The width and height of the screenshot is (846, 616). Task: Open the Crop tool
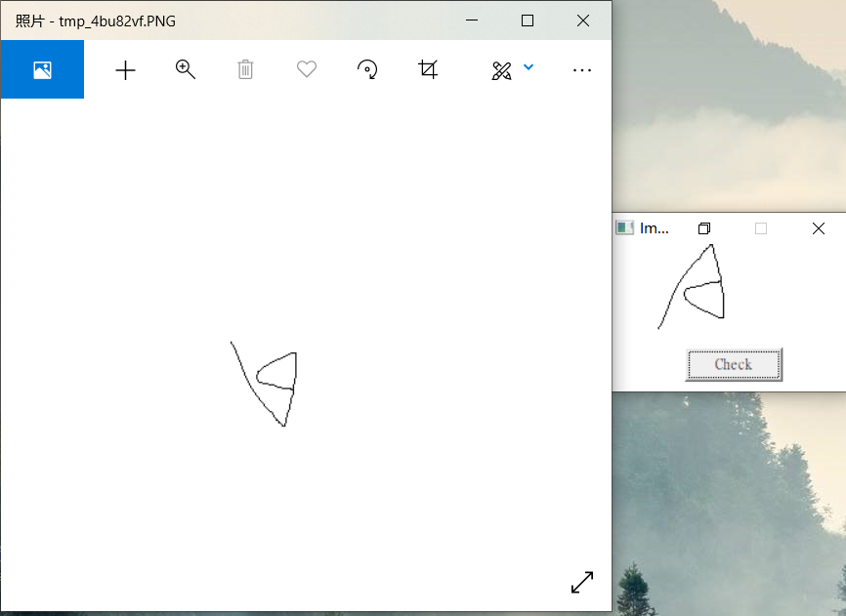[x=428, y=69]
